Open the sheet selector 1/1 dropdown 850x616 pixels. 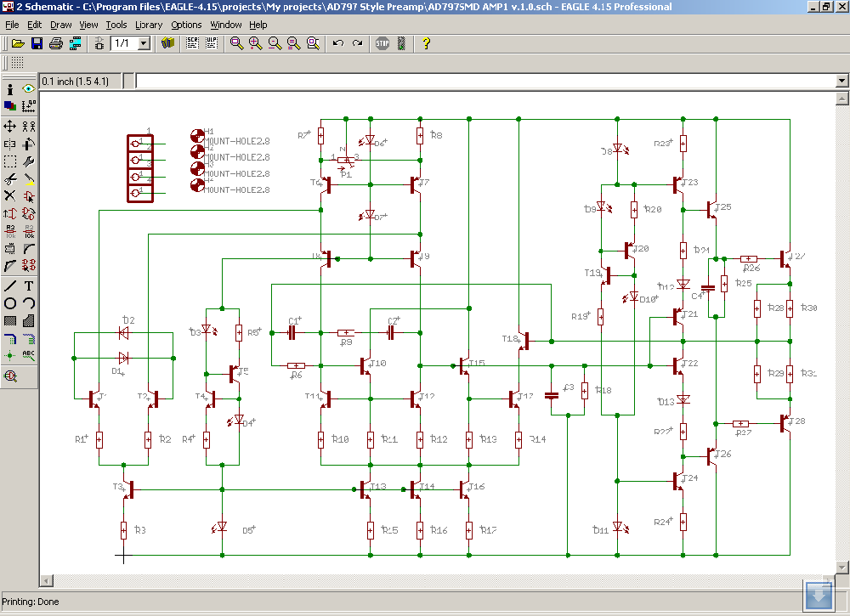144,43
